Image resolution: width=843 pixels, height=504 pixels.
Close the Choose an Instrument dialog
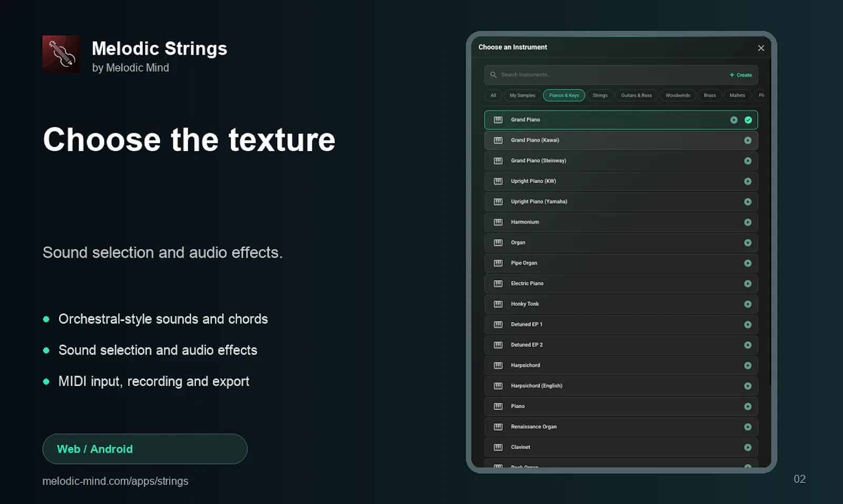point(761,48)
